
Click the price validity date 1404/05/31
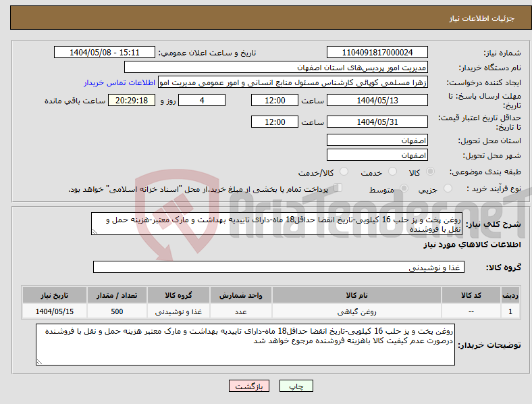click(377, 122)
